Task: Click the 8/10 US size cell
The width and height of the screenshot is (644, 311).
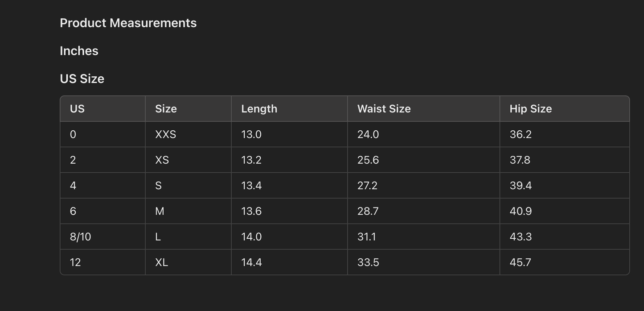Action: [x=80, y=237]
